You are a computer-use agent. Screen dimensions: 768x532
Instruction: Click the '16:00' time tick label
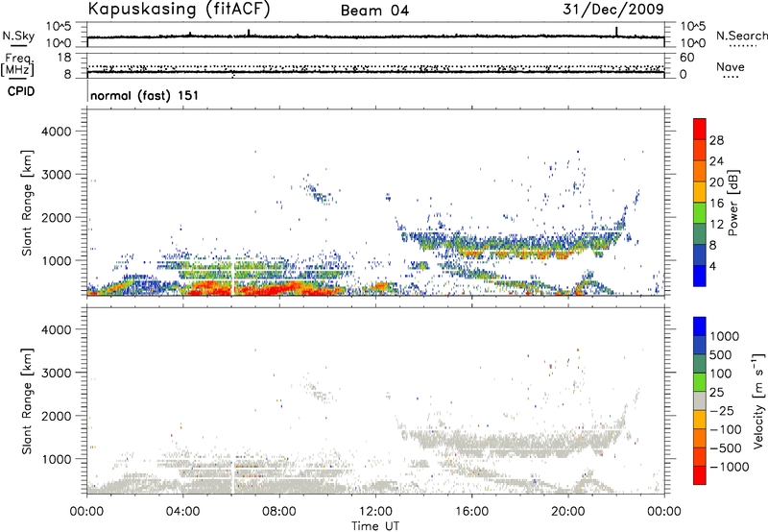coord(471,512)
